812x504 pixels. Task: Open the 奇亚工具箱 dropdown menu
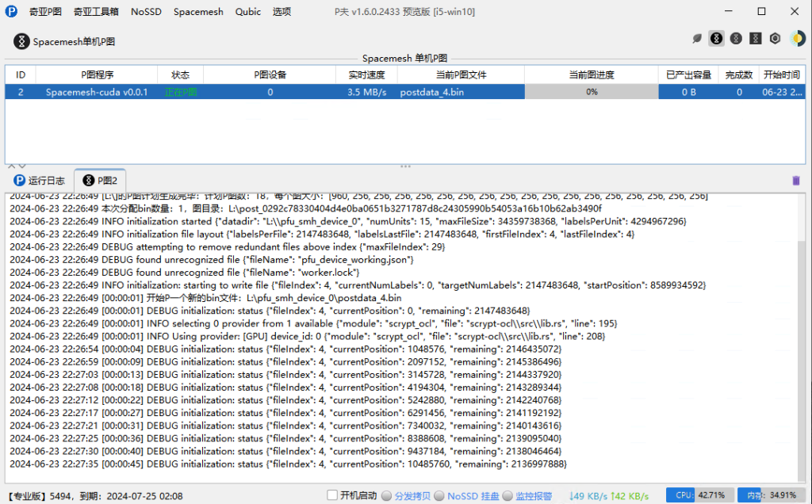pos(96,12)
